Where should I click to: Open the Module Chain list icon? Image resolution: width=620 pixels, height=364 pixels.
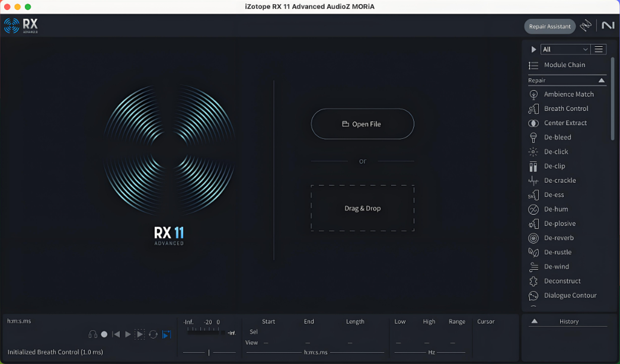[x=533, y=65]
